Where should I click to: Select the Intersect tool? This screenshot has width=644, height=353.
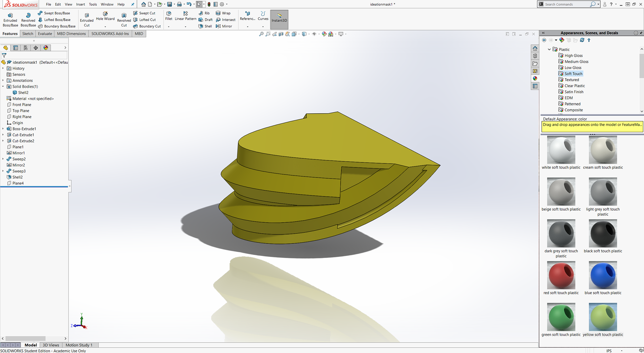pos(225,20)
